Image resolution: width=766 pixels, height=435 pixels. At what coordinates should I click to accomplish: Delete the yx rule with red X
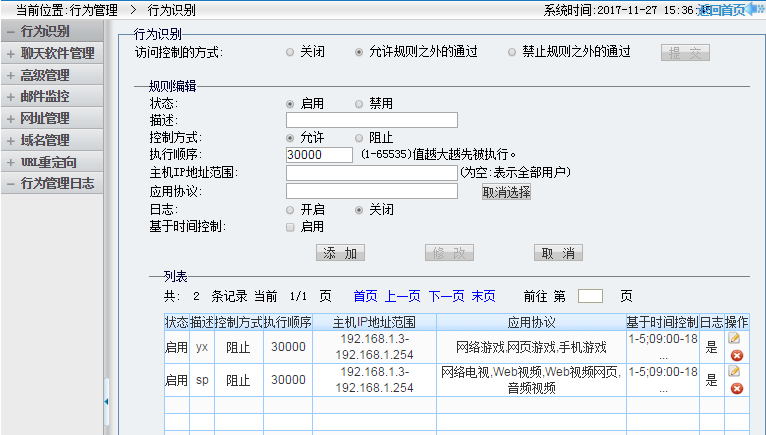tap(737, 355)
